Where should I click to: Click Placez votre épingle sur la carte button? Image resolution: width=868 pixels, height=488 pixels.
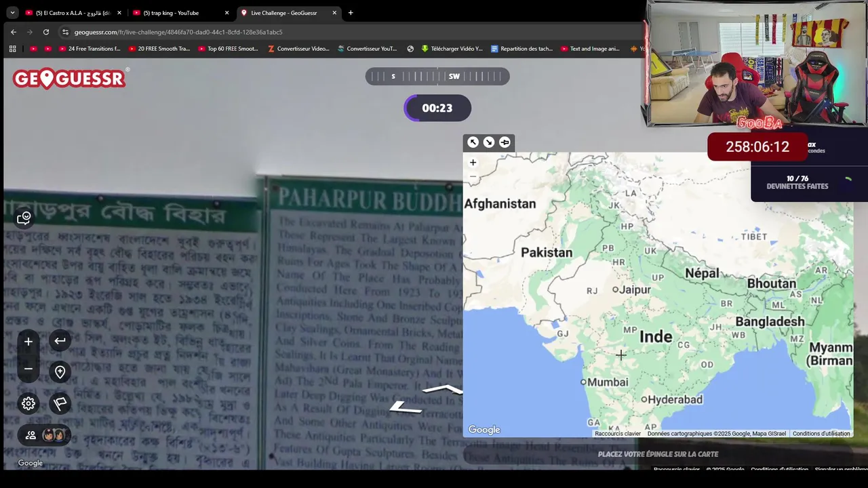658,454
